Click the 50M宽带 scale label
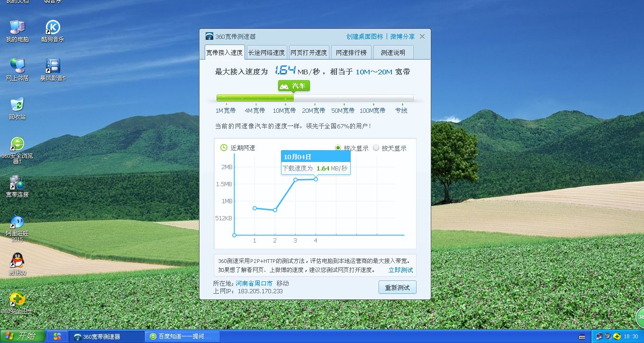The width and height of the screenshot is (644, 343). click(x=343, y=110)
